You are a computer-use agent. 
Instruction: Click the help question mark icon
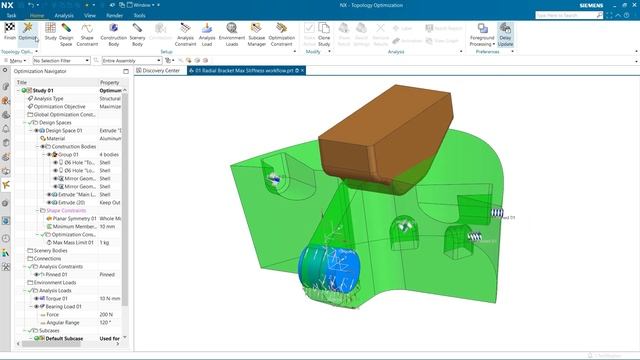627,15
